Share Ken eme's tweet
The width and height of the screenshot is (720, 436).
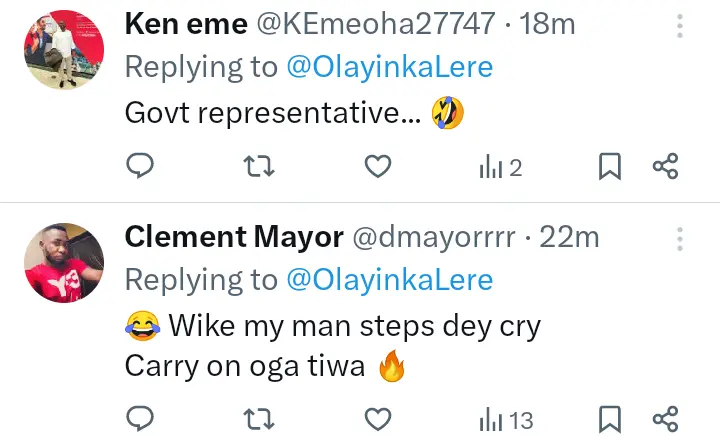[666, 168]
